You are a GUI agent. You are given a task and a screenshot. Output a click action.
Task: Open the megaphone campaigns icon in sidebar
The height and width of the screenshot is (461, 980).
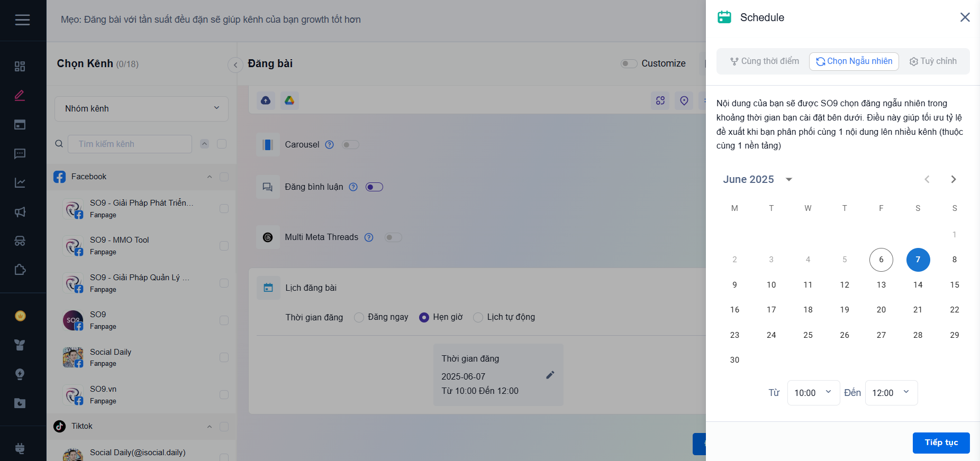(x=20, y=212)
